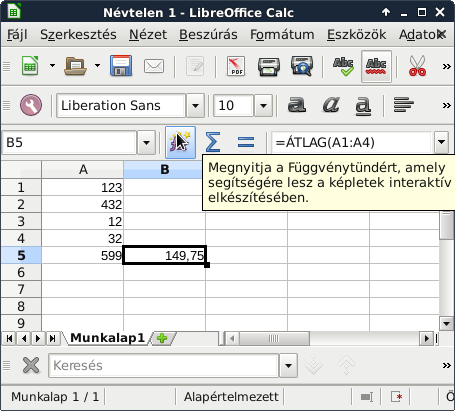The image size is (455, 411).
Task: Expand the Name Box dropdown arrow
Action: pyautogui.click(x=146, y=143)
